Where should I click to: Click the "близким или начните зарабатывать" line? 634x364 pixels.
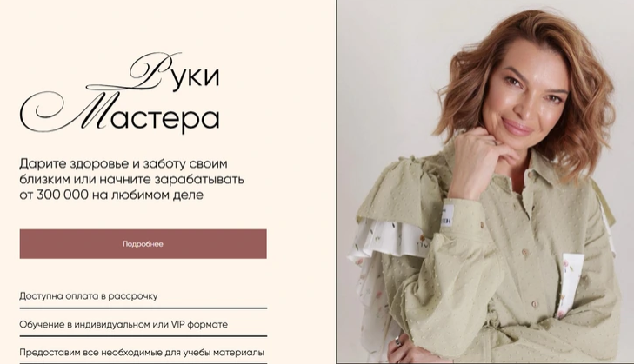coord(132,179)
